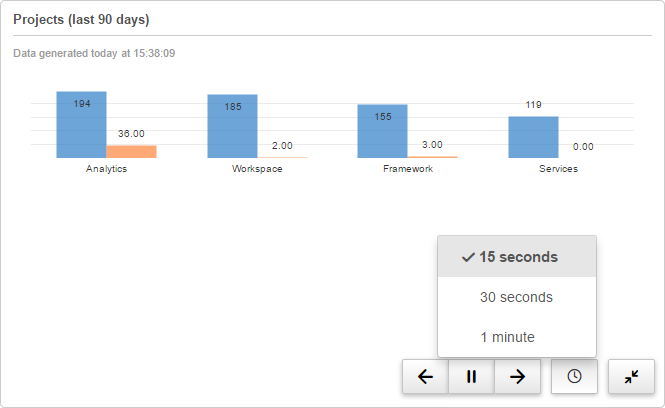Click the Framework axis label
Viewport: 665px width, 408px height.
click(x=408, y=169)
